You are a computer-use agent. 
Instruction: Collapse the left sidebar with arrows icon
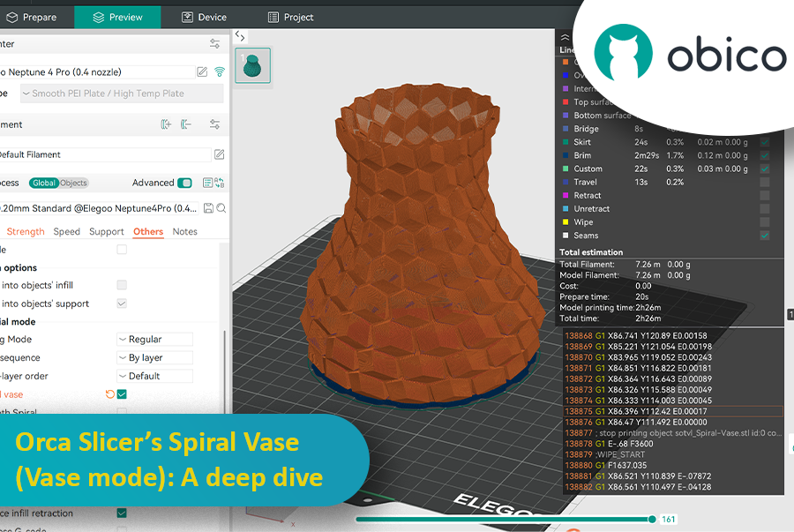coord(240,36)
